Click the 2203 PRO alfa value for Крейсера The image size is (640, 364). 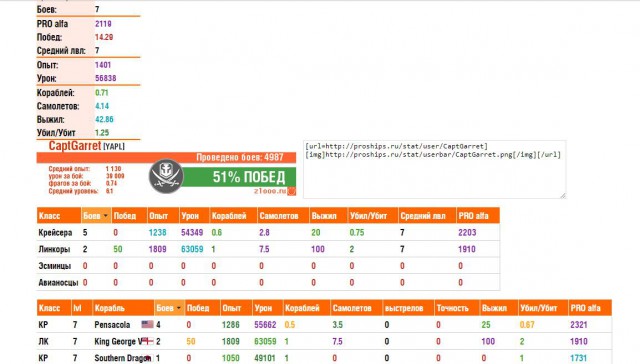(467, 233)
